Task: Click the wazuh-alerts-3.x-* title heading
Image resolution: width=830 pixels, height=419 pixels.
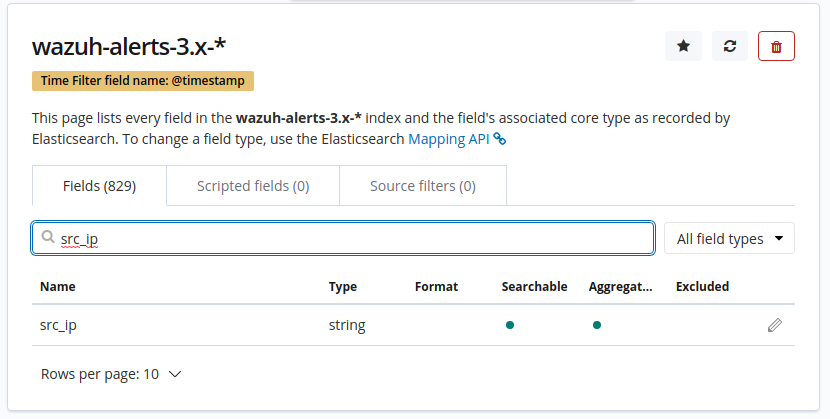Action: (129, 46)
